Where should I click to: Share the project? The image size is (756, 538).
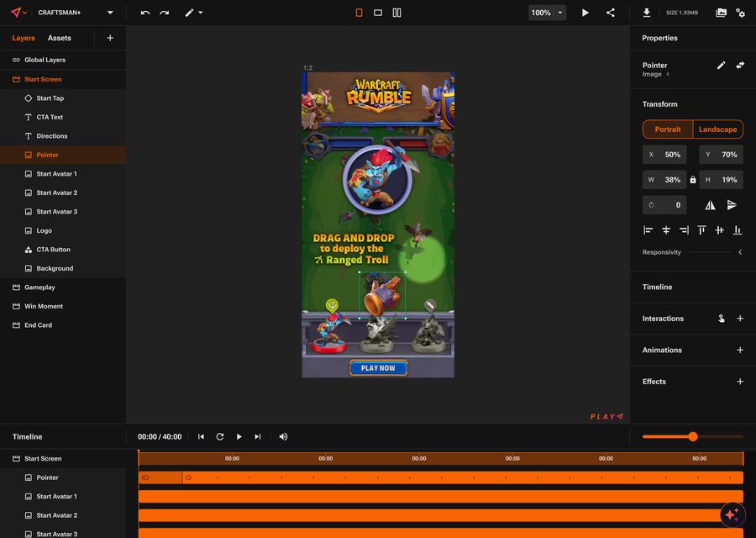pos(611,13)
